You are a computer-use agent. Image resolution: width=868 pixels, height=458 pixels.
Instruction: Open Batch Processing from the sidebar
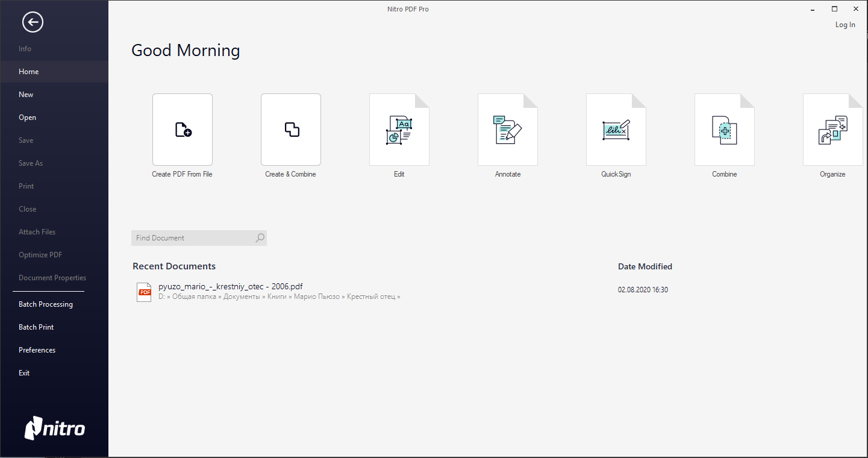pyautogui.click(x=46, y=304)
